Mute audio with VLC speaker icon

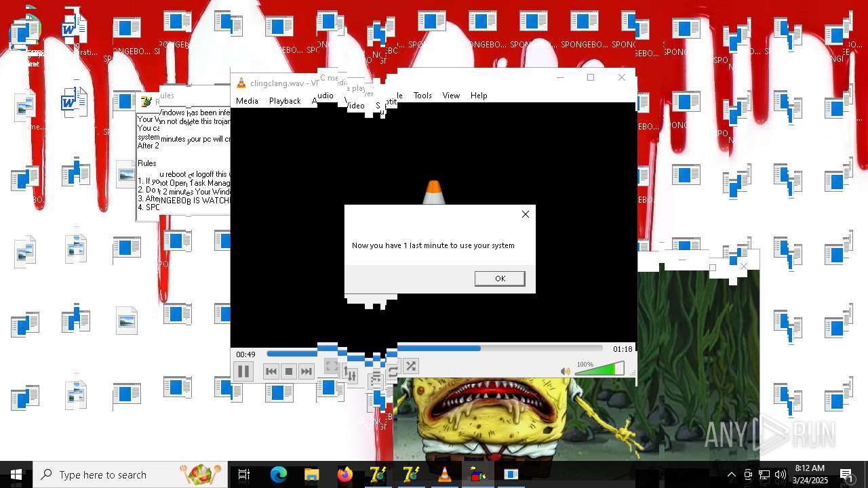[x=566, y=371]
